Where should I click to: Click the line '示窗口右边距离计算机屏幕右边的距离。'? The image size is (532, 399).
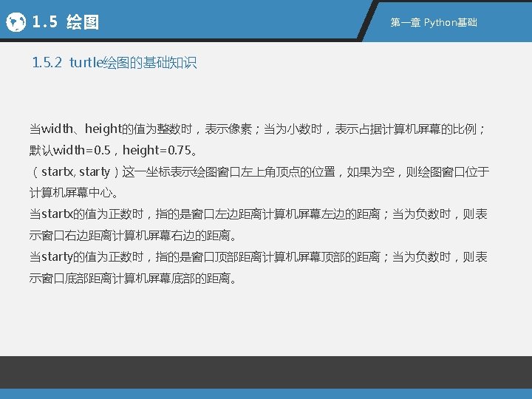(133, 236)
